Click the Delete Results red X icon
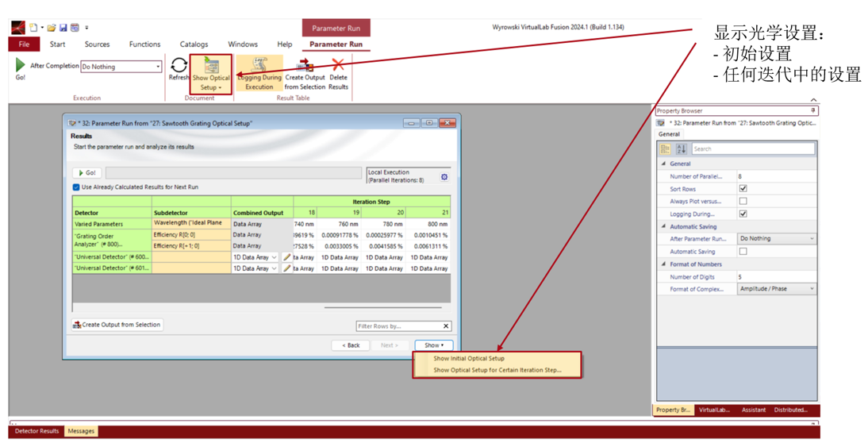Screen dimensions: 868x447 point(338,64)
